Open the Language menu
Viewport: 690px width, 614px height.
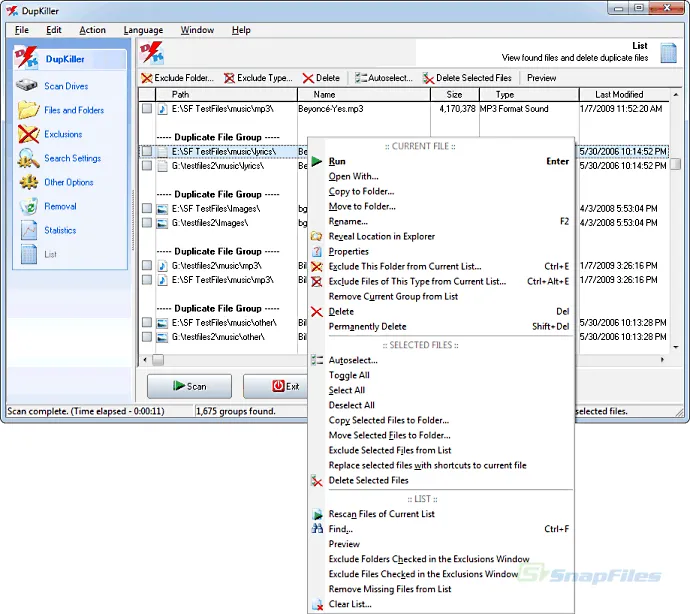[143, 30]
